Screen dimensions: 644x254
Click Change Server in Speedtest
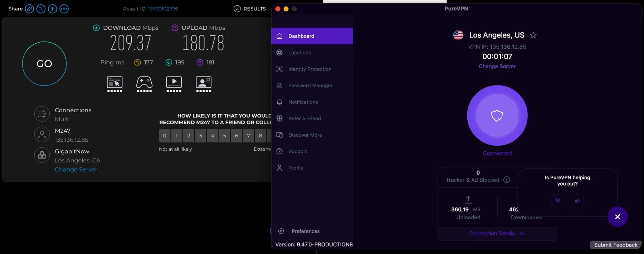pos(76,170)
